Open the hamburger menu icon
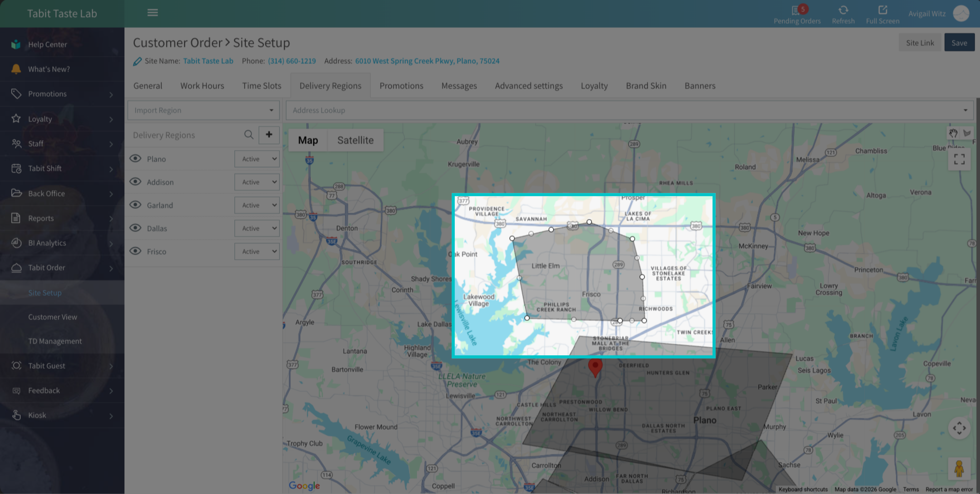The image size is (980, 494). pos(153,13)
